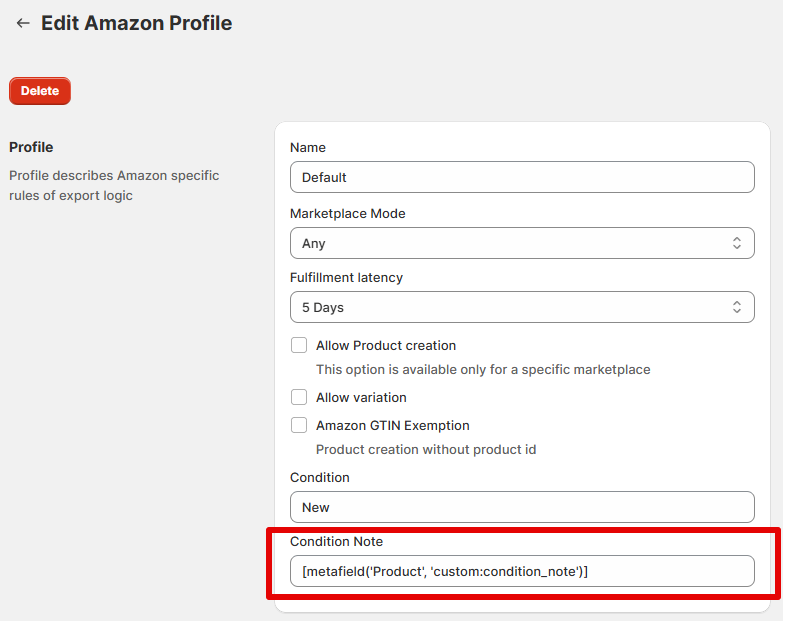Image resolution: width=786 pixels, height=621 pixels.
Task: Click the Name field label
Action: coord(308,147)
